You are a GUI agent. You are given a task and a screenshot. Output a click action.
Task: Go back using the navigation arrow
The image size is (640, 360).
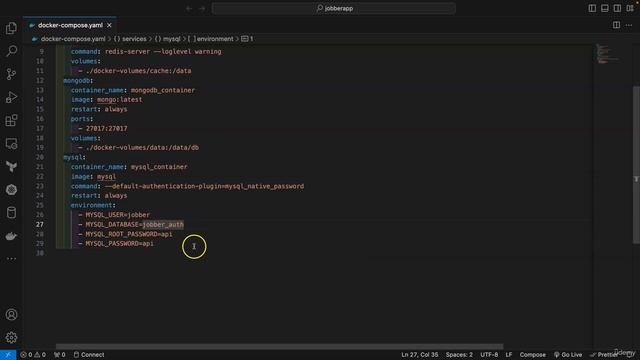click(x=189, y=8)
